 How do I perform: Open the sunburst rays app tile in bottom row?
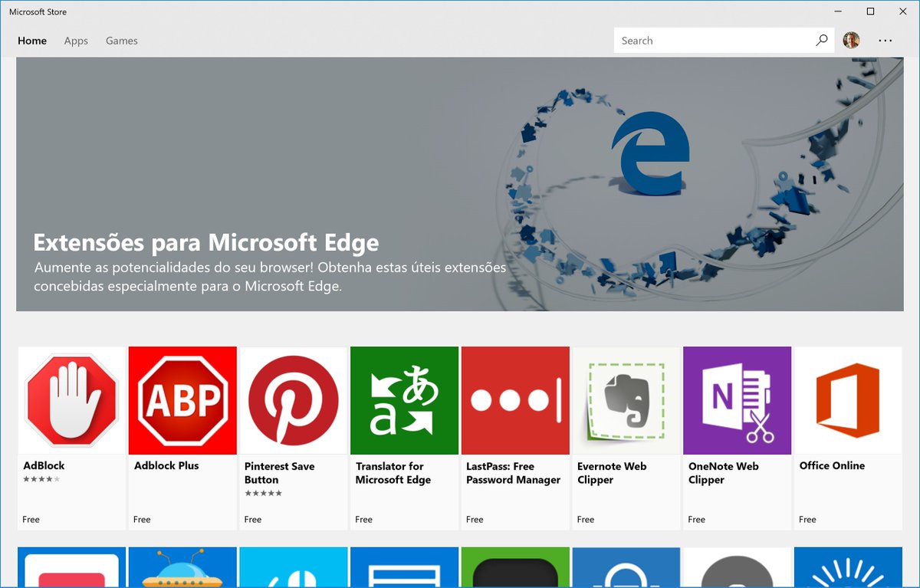pos(848,567)
